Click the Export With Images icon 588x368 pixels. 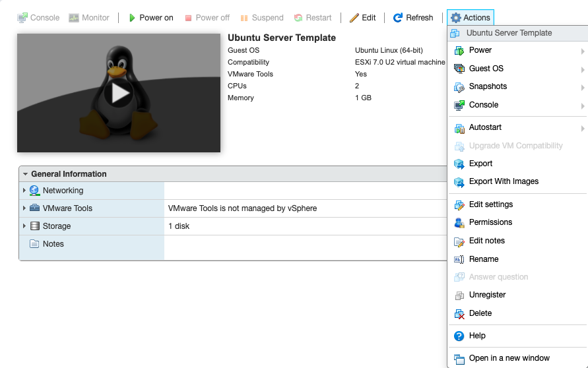coord(459,182)
